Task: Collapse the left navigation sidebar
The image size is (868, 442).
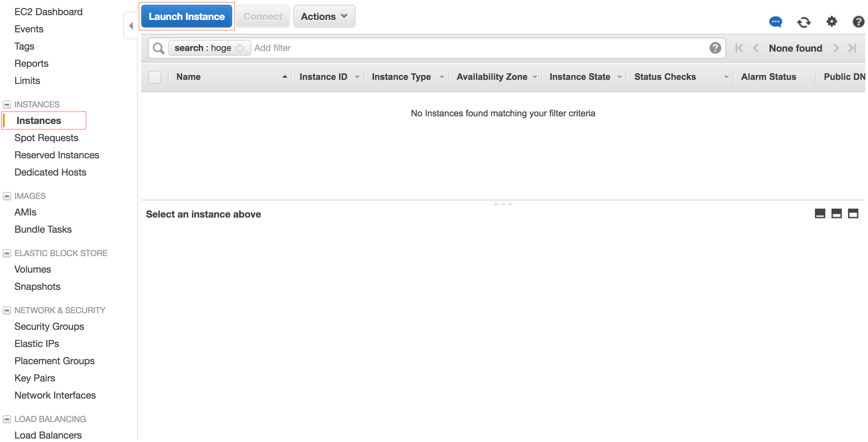Action: (131, 26)
